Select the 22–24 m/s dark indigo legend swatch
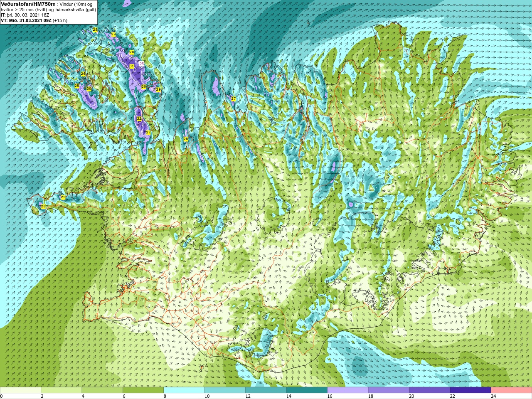 coord(470,390)
